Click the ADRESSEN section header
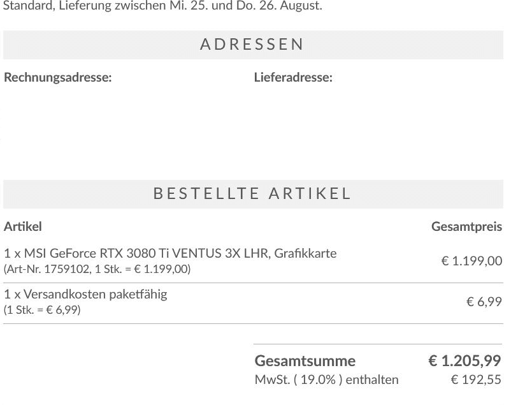The height and width of the screenshot is (405, 532). click(x=253, y=45)
